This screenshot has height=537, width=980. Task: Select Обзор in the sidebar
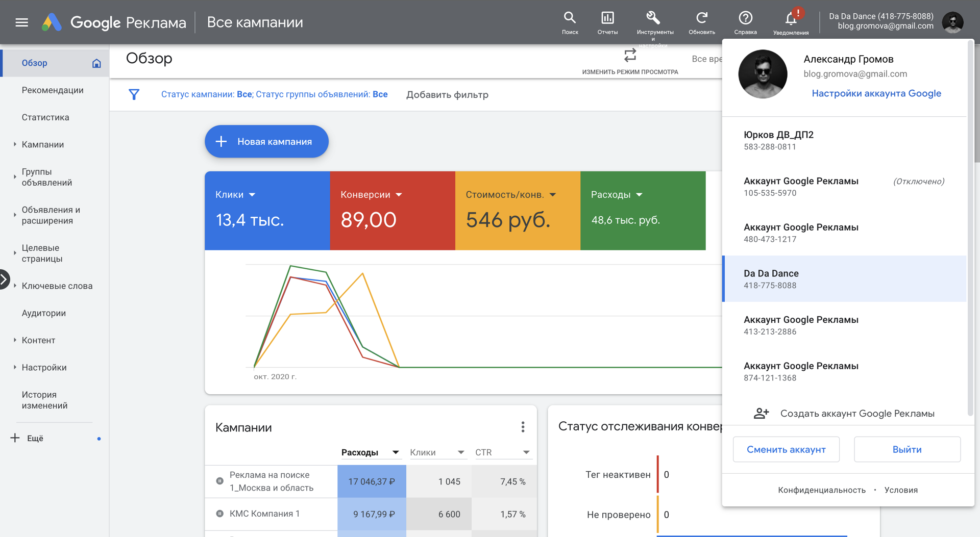55,63
